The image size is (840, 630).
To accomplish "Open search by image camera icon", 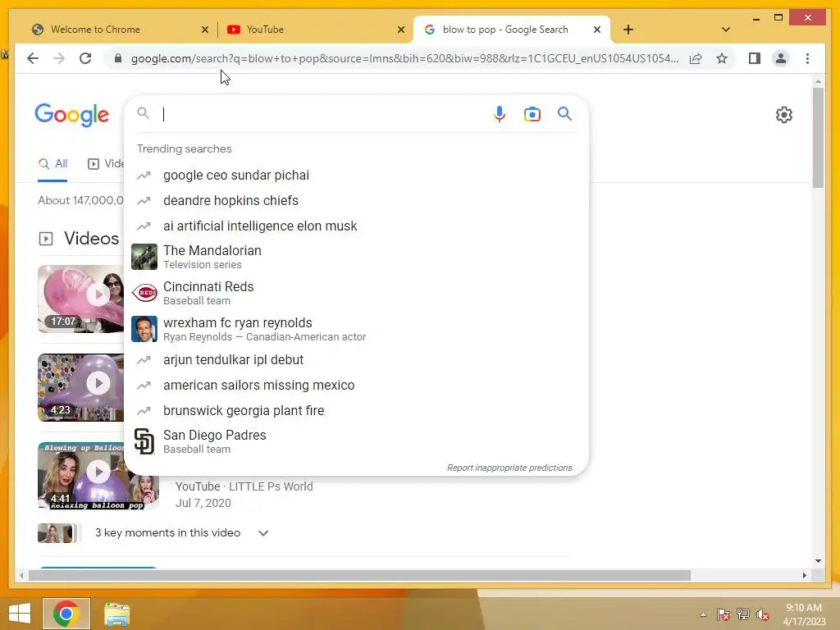I will tap(532, 114).
